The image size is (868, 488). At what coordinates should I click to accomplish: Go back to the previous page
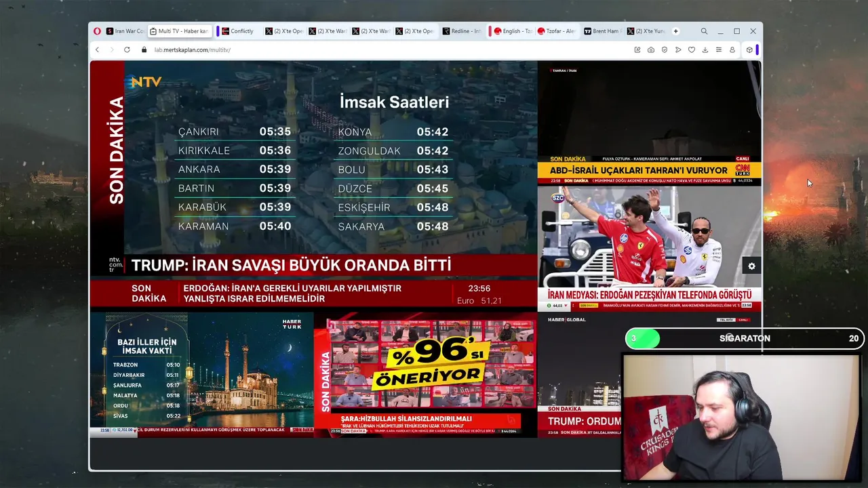pyautogui.click(x=97, y=49)
